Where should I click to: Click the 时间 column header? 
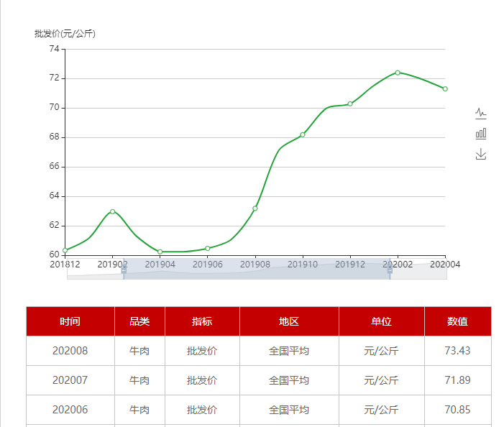pyautogui.click(x=70, y=321)
